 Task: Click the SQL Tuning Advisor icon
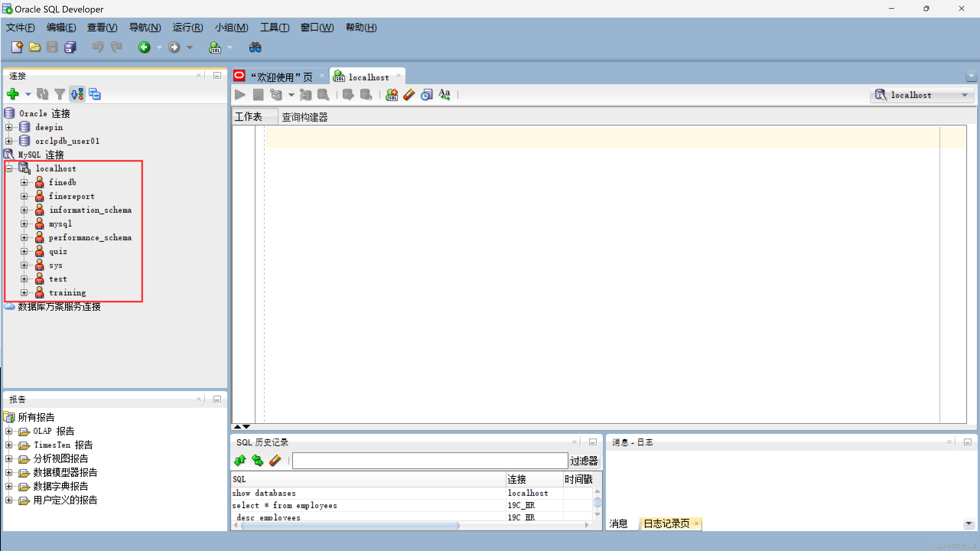323,94
